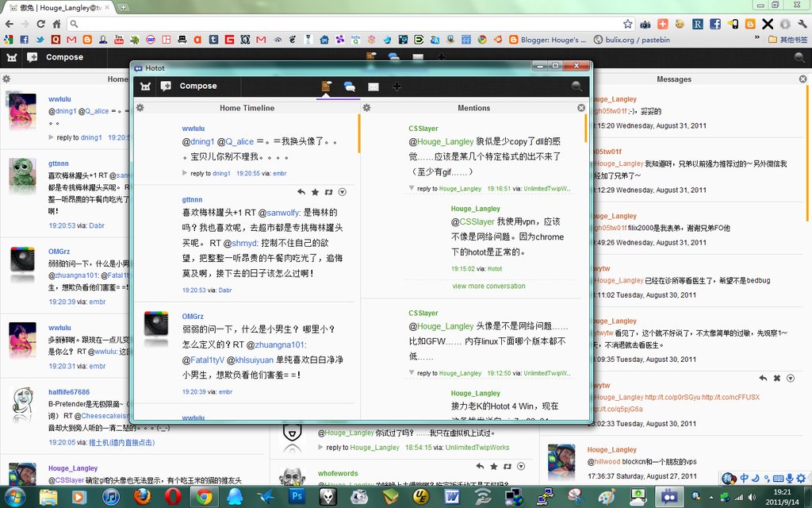Open Opera from the taskbar

tap(172, 497)
